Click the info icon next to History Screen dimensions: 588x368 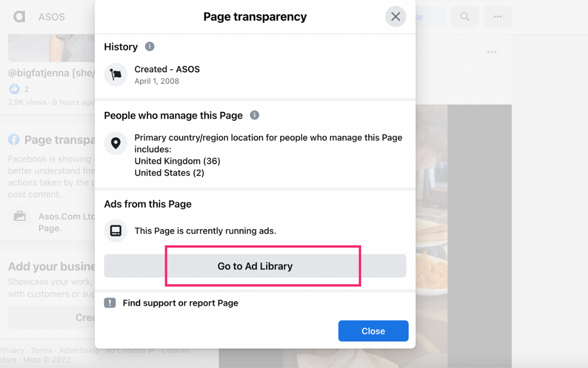click(150, 47)
